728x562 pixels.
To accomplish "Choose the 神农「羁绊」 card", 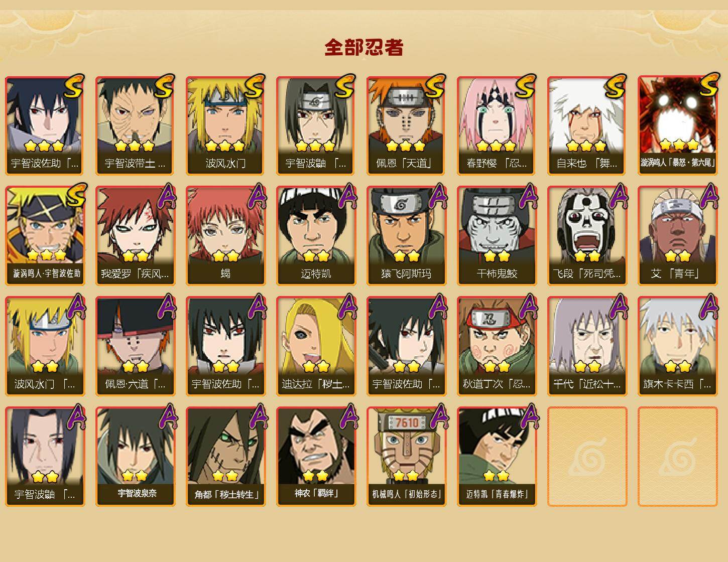I will click(316, 457).
